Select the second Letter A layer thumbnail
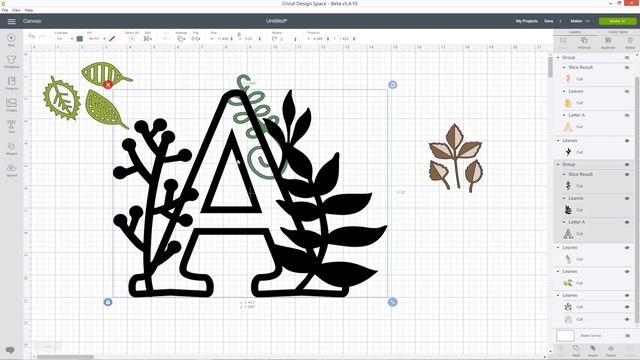This screenshot has width=640, height=360. pyautogui.click(x=568, y=234)
